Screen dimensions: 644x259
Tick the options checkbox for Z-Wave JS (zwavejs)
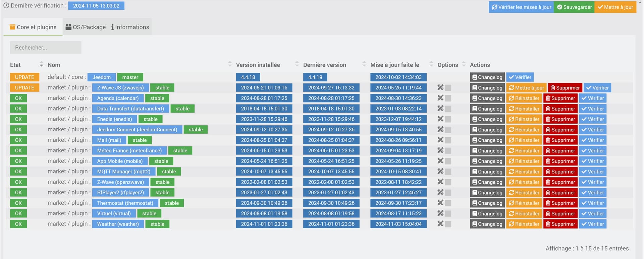(448, 88)
